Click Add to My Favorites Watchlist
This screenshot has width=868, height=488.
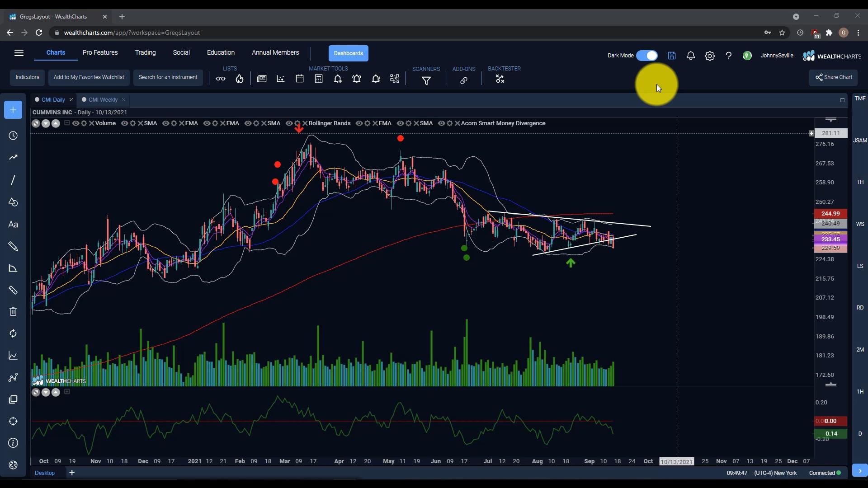(x=89, y=77)
